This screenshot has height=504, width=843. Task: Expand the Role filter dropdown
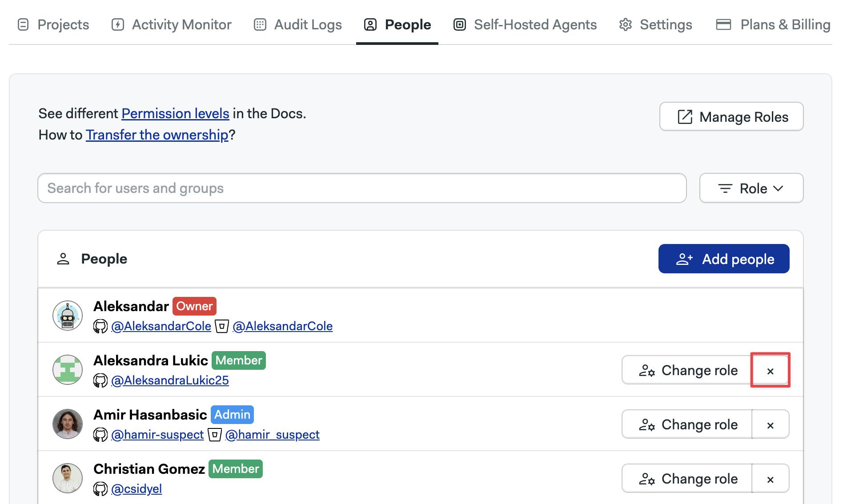click(x=751, y=188)
